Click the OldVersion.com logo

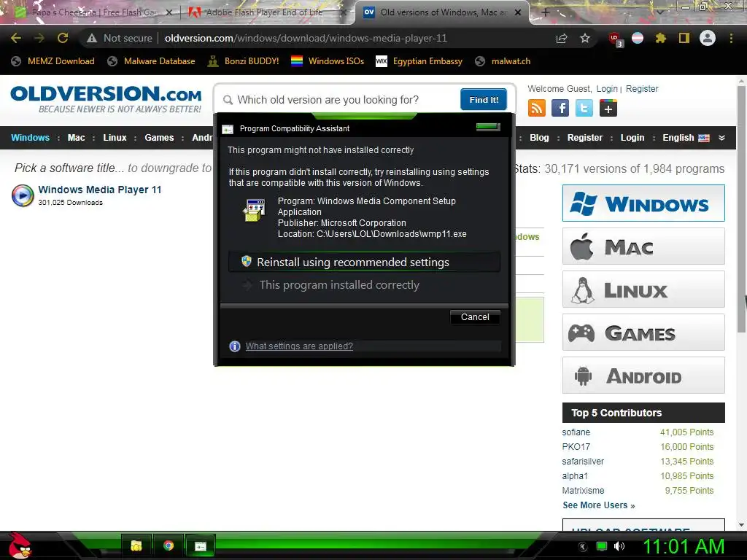(106, 99)
